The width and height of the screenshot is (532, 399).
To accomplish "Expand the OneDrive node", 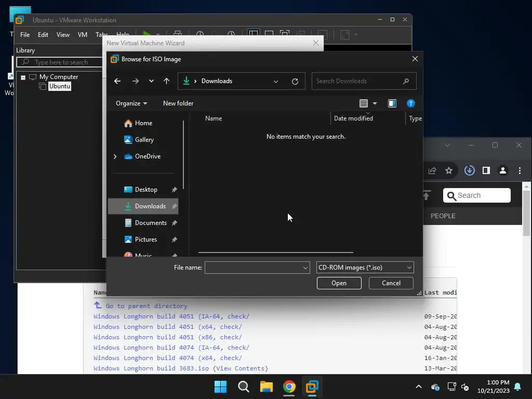I will point(115,156).
